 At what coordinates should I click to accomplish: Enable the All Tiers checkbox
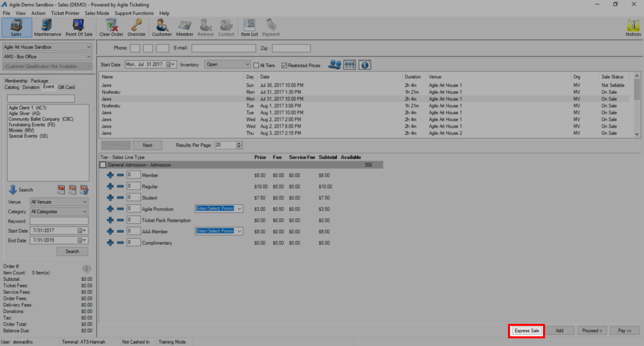(x=256, y=65)
